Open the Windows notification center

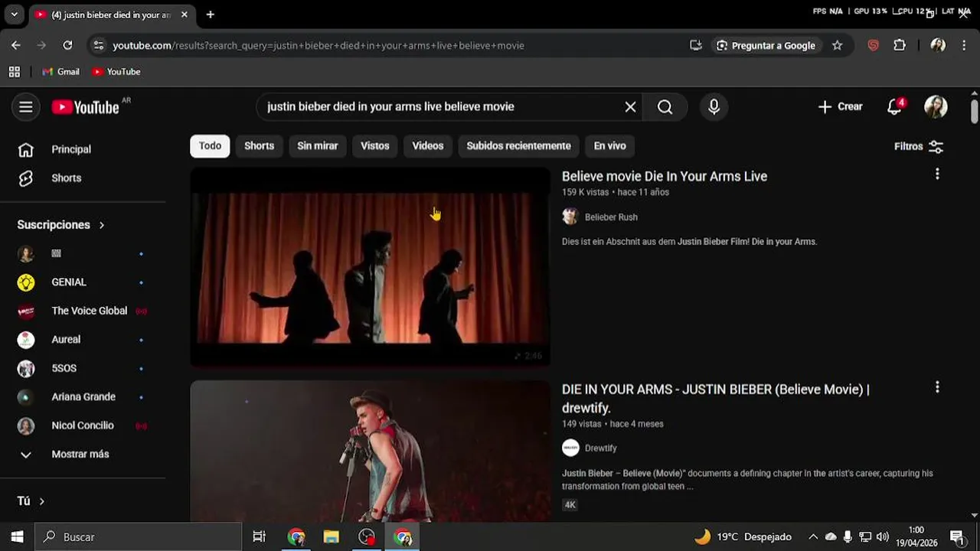(957, 537)
